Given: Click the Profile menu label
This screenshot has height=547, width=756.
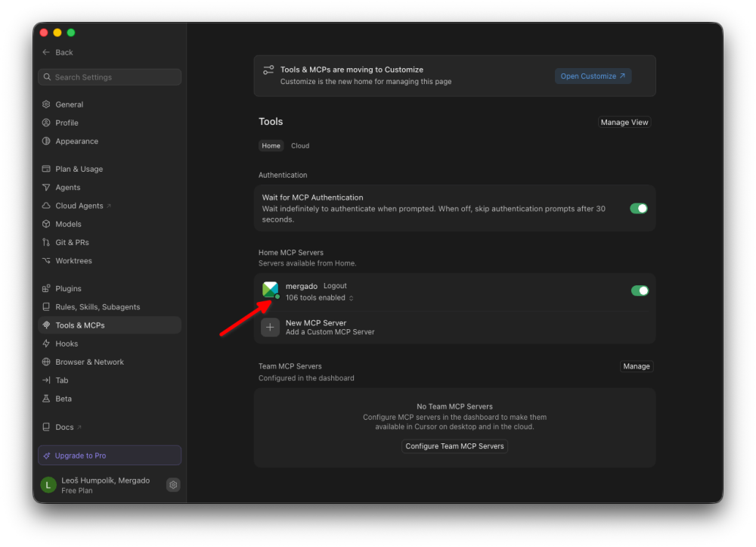Looking at the screenshot, I should (67, 123).
